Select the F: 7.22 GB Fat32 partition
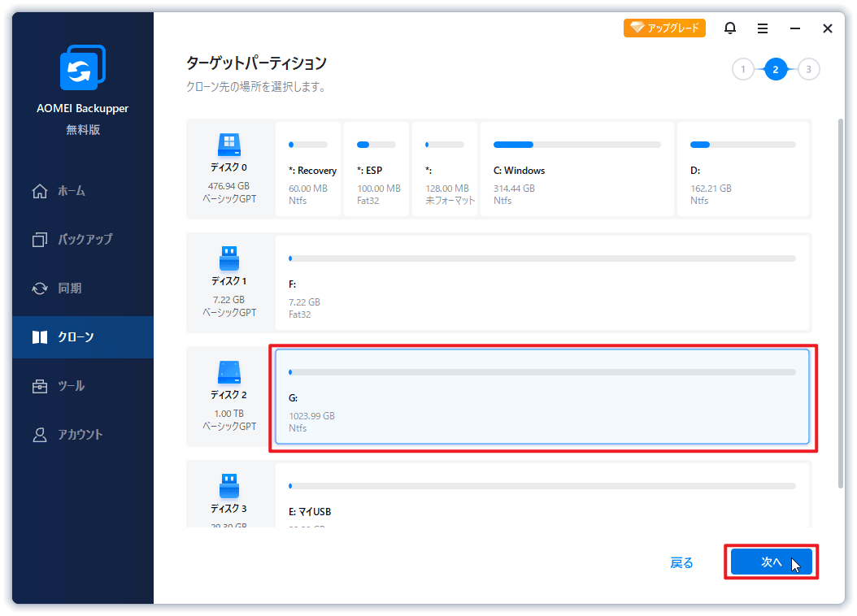Image resolution: width=857 pixels, height=616 pixels. tap(542, 283)
